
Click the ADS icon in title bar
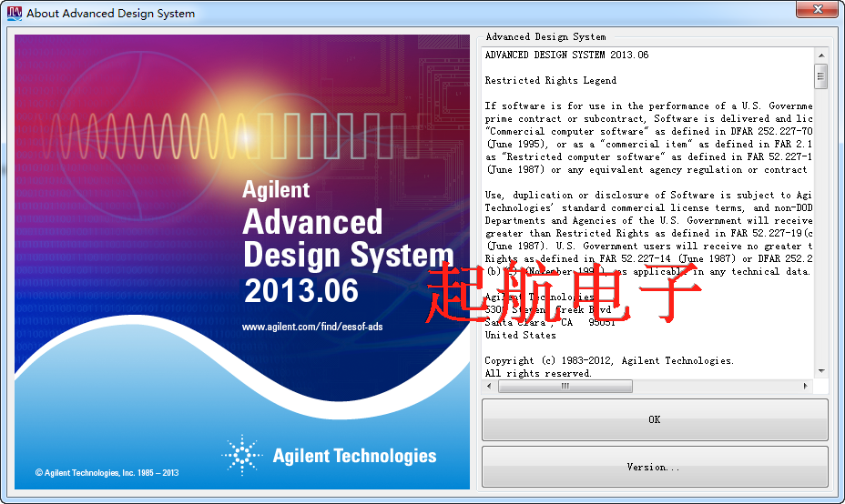[x=15, y=13]
